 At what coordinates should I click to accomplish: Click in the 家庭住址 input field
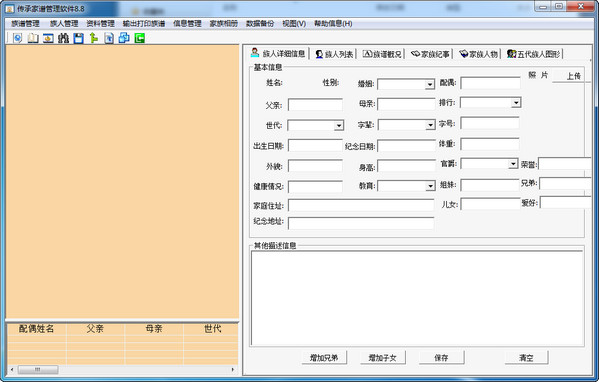point(361,205)
